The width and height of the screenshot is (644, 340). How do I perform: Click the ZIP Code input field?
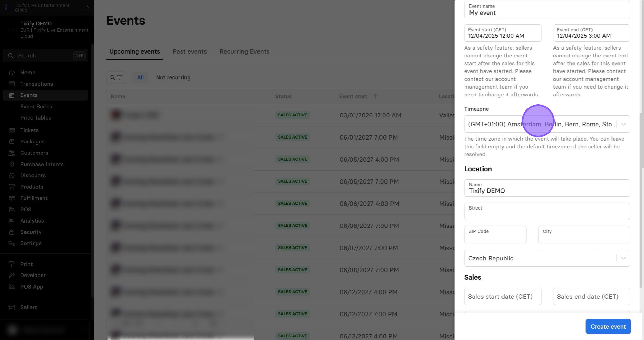495,235
